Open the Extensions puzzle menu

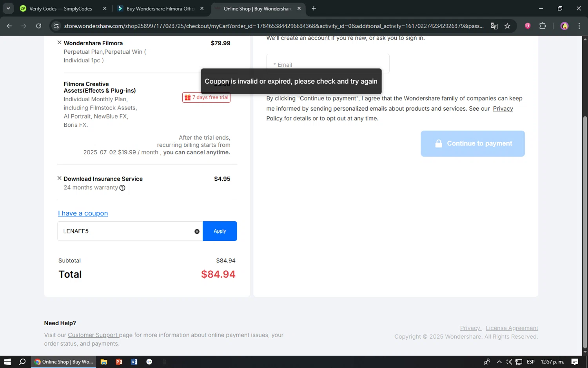(543, 26)
